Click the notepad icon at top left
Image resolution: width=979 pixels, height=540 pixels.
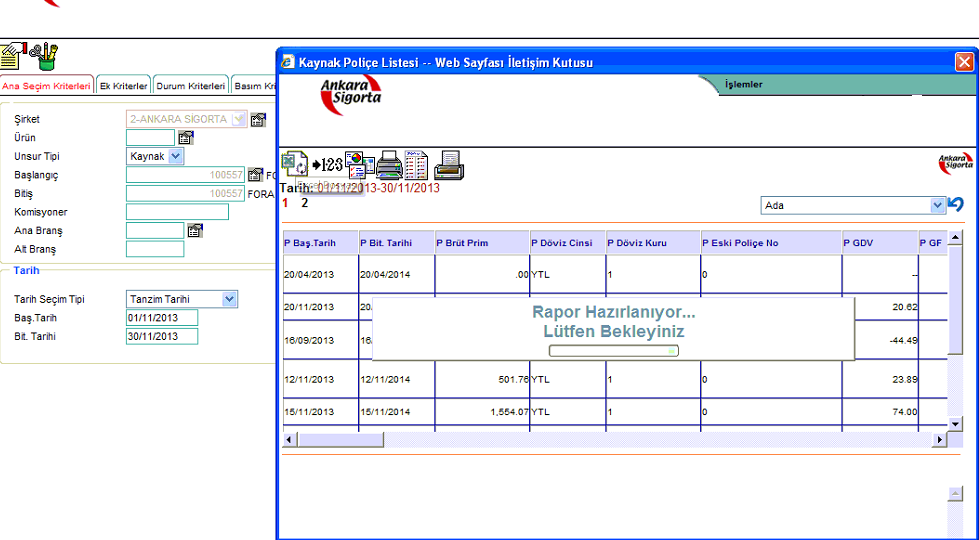(x=13, y=55)
